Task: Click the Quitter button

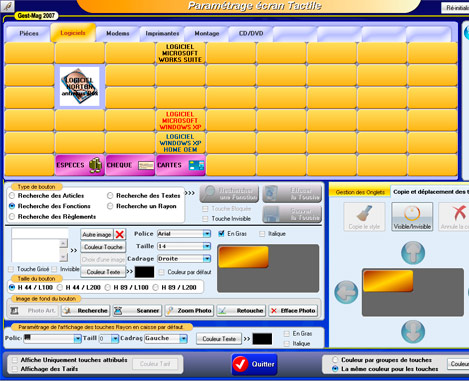Action: point(255,364)
